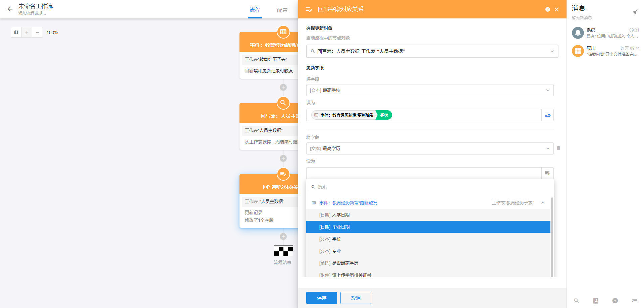Click the 保存 button
The height and width of the screenshot is (308, 644).
pyautogui.click(x=321, y=298)
